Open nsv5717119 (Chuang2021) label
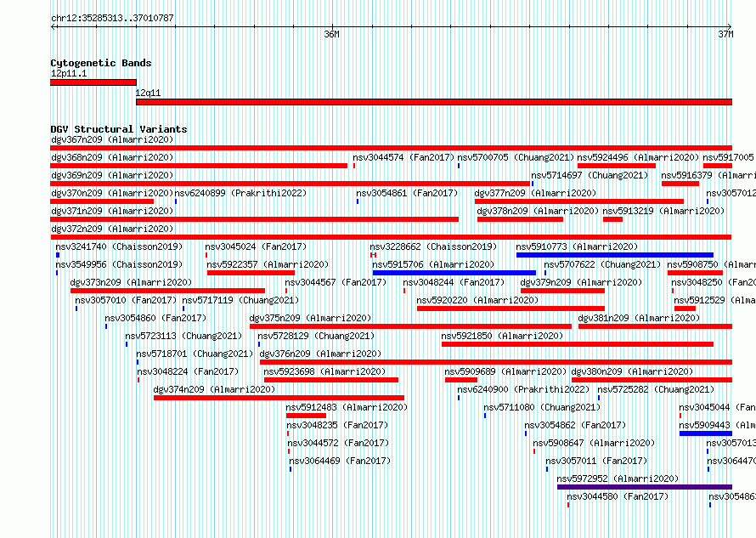This screenshot has width=756, height=538. click(240, 300)
